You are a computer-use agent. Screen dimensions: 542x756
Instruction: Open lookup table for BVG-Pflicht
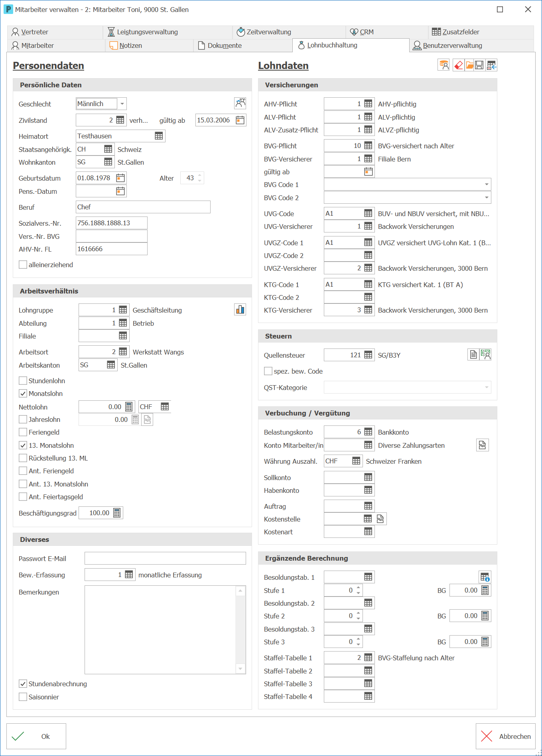(x=368, y=146)
